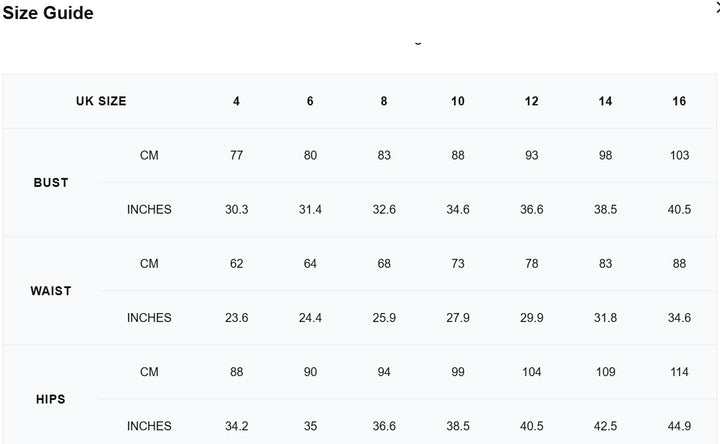Click hips inches value 44.9
The image size is (720, 444).
[x=679, y=426]
